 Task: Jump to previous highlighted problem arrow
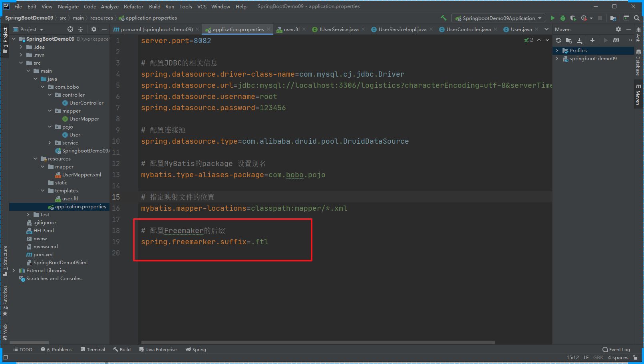[x=539, y=40]
